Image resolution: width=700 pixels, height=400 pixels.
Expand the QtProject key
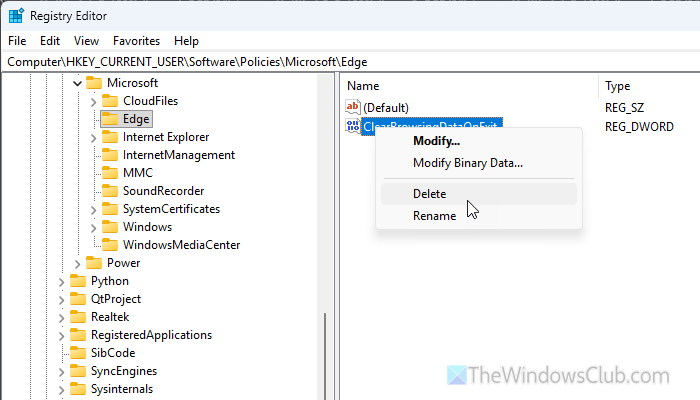click(61, 300)
